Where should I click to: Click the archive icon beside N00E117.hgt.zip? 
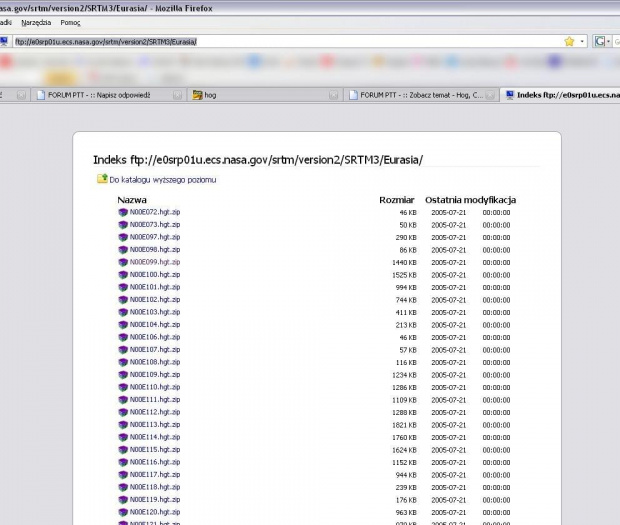(123, 474)
